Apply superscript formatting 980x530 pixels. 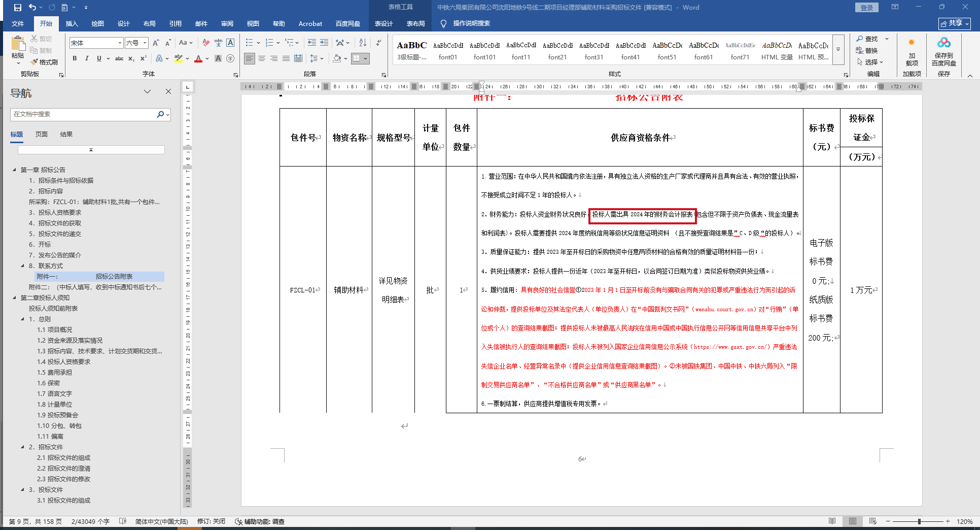click(144, 59)
